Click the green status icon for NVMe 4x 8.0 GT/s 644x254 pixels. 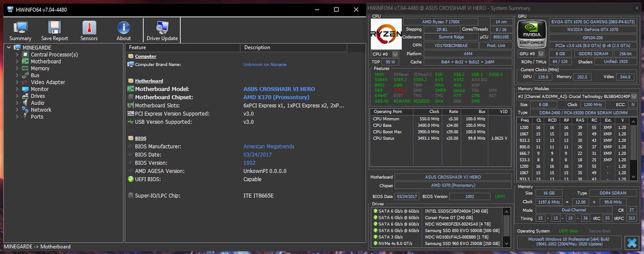coord(374,243)
